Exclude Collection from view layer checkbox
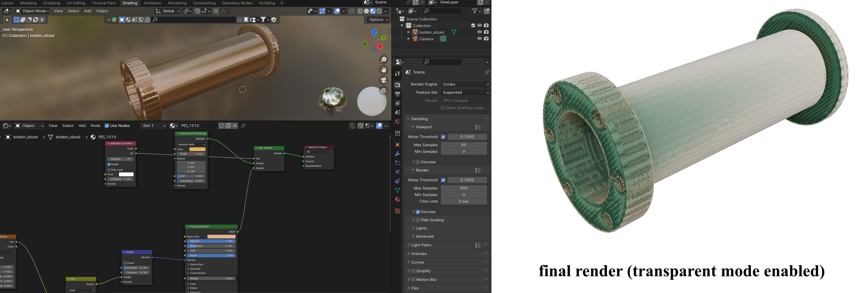 coord(473,26)
